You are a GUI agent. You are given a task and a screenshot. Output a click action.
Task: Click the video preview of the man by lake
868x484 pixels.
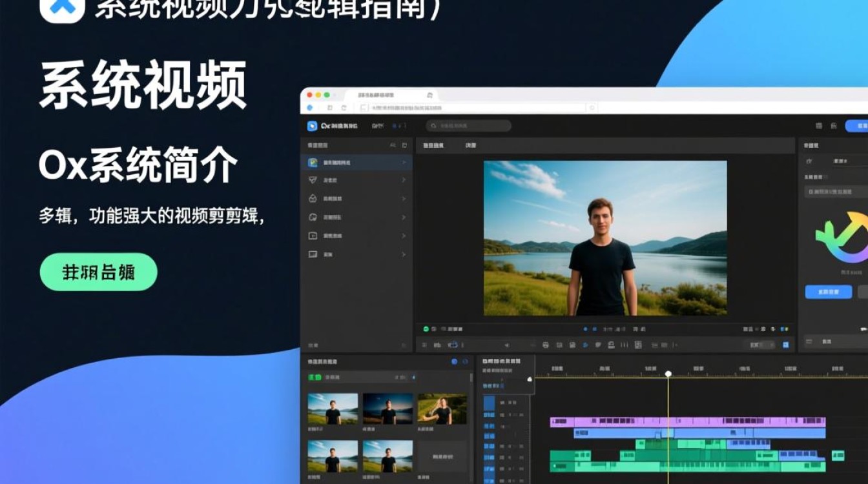pos(605,238)
